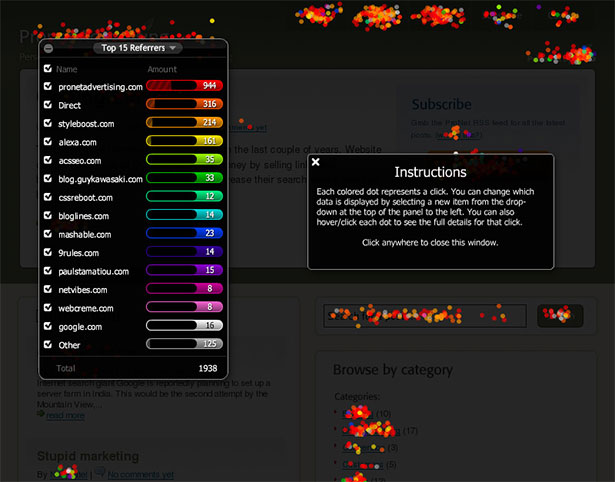615x482 pixels.
Task: Click the Browse by category heading
Action: coord(393,370)
